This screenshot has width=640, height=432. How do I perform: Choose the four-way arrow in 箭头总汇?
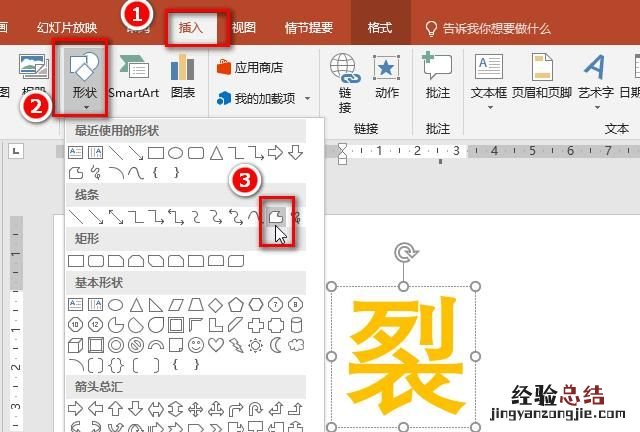(196, 408)
